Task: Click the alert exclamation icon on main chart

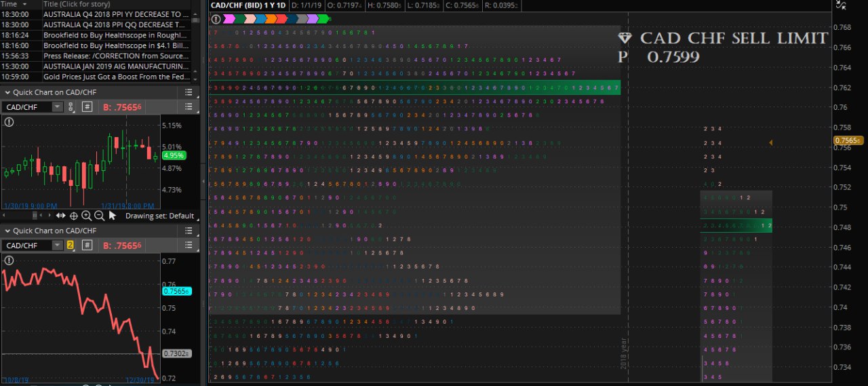Action: [x=216, y=19]
